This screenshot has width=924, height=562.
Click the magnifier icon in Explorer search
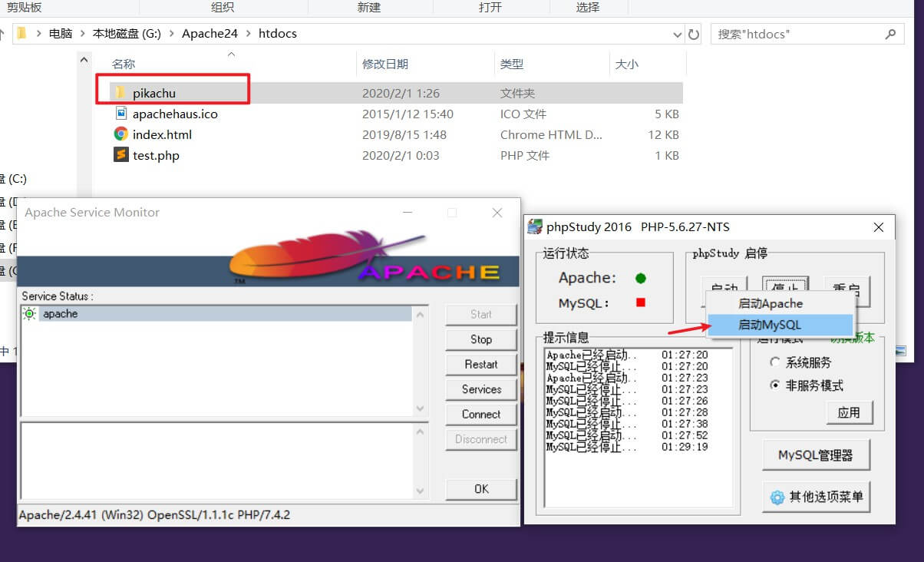(890, 34)
